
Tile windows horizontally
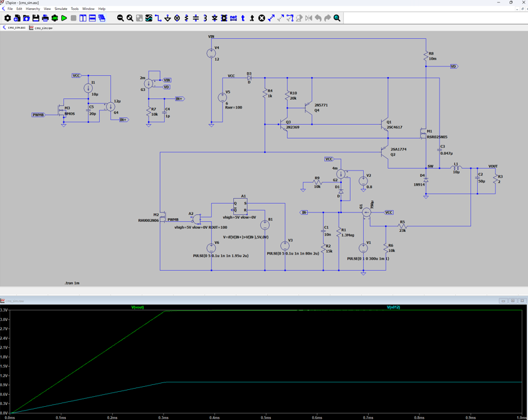[92, 18]
